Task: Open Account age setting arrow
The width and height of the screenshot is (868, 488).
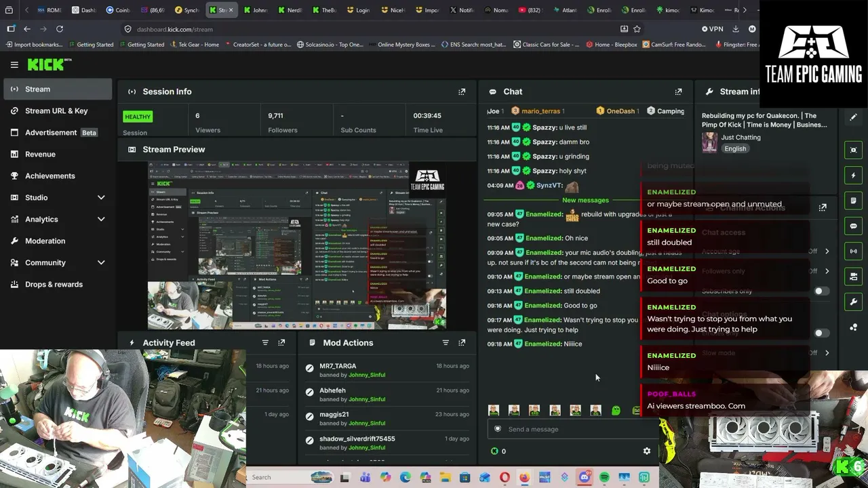Action: click(827, 251)
